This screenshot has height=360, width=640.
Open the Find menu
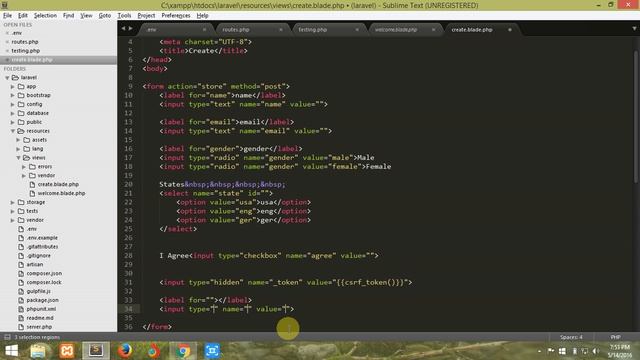point(68,16)
